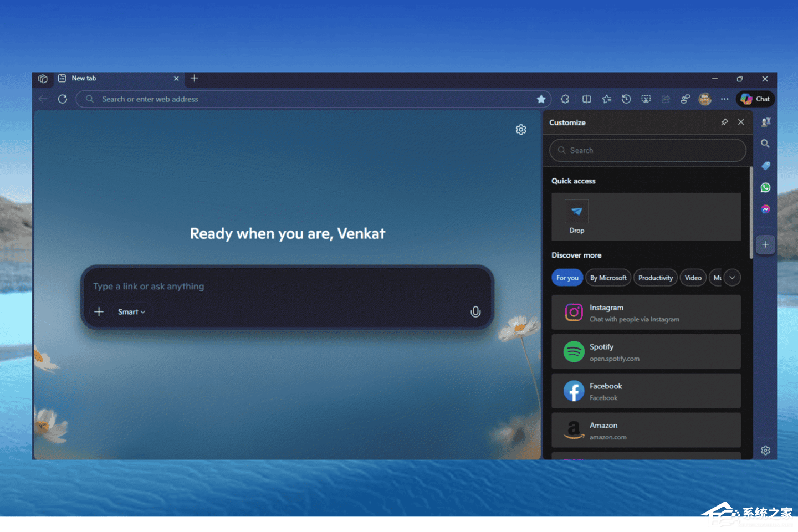Select the Productivity category tab
798x532 pixels.
[655, 278]
